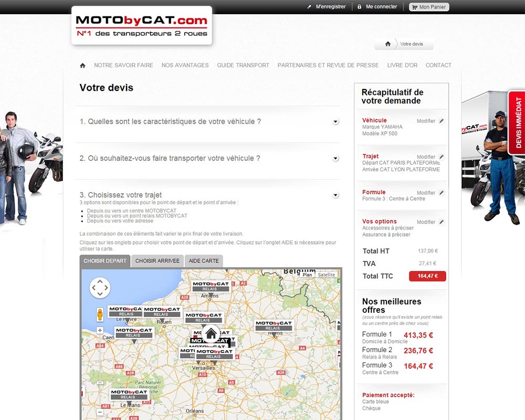This screenshot has width=525, height=420.
Task: Click Me connecter link
Action: tap(381, 7)
